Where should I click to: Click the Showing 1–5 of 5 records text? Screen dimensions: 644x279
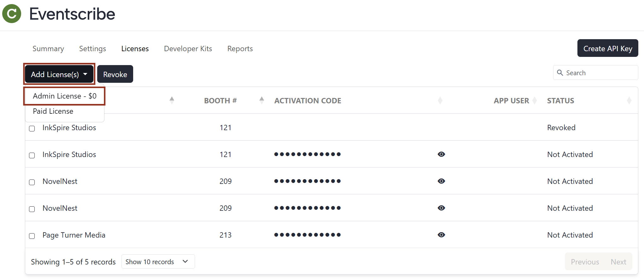(x=73, y=262)
